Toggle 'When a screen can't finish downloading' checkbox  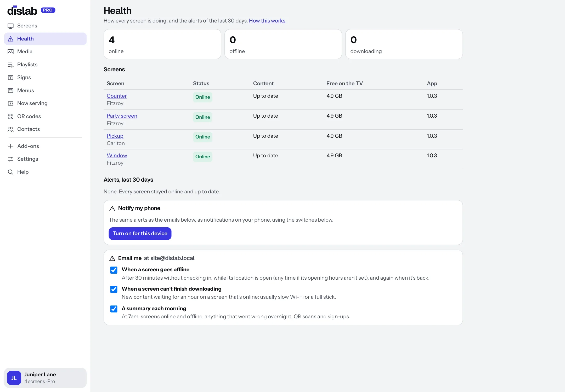pyautogui.click(x=114, y=289)
